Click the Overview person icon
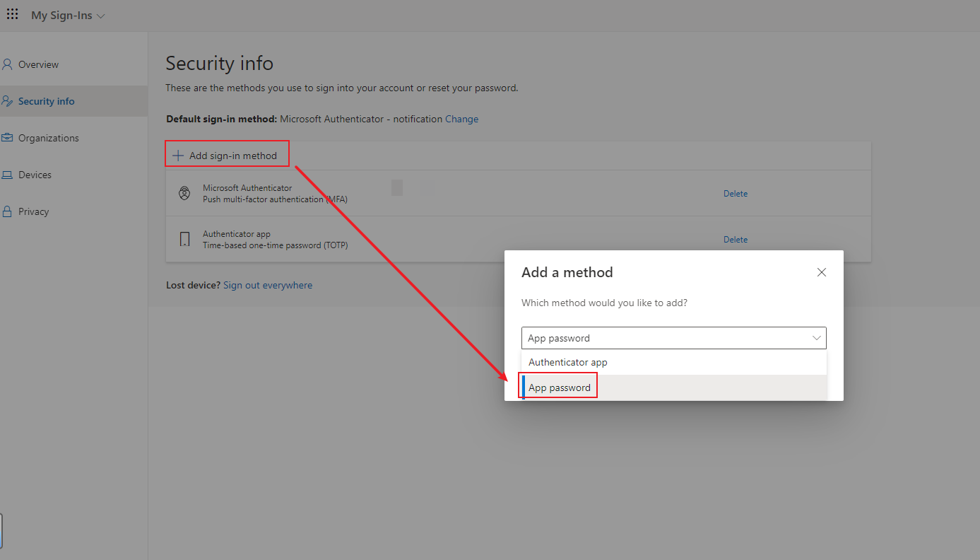The image size is (980, 560). click(7, 64)
